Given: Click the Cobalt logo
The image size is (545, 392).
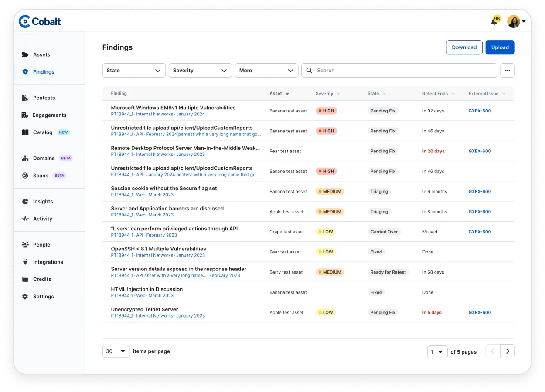Looking at the screenshot, I should [x=40, y=21].
